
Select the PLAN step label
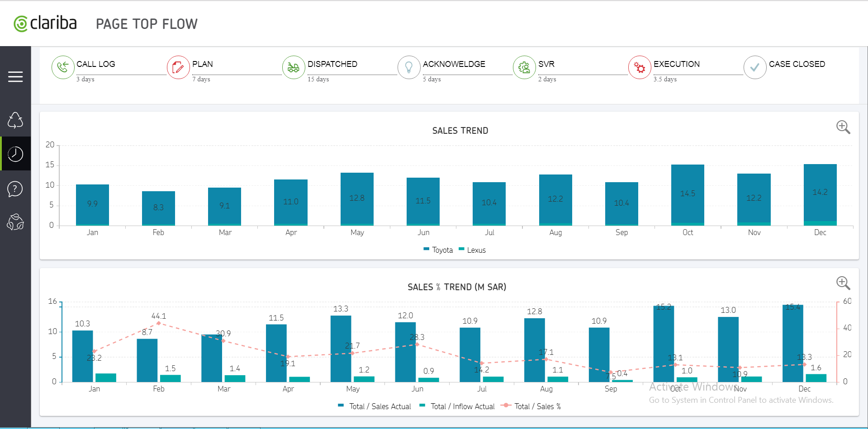click(203, 64)
